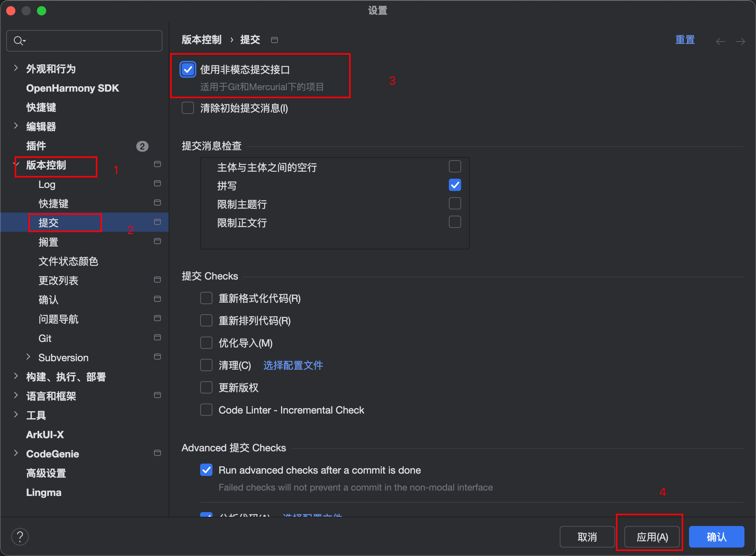This screenshot has height=556, width=756.
Task: Expand the 外观和行为 section
Action: click(16, 69)
